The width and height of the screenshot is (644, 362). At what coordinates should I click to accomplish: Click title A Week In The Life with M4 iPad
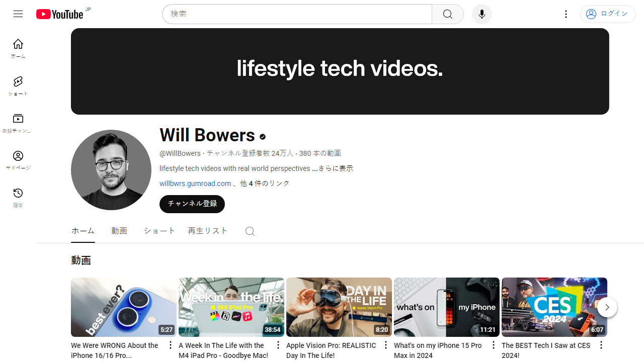tap(223, 350)
